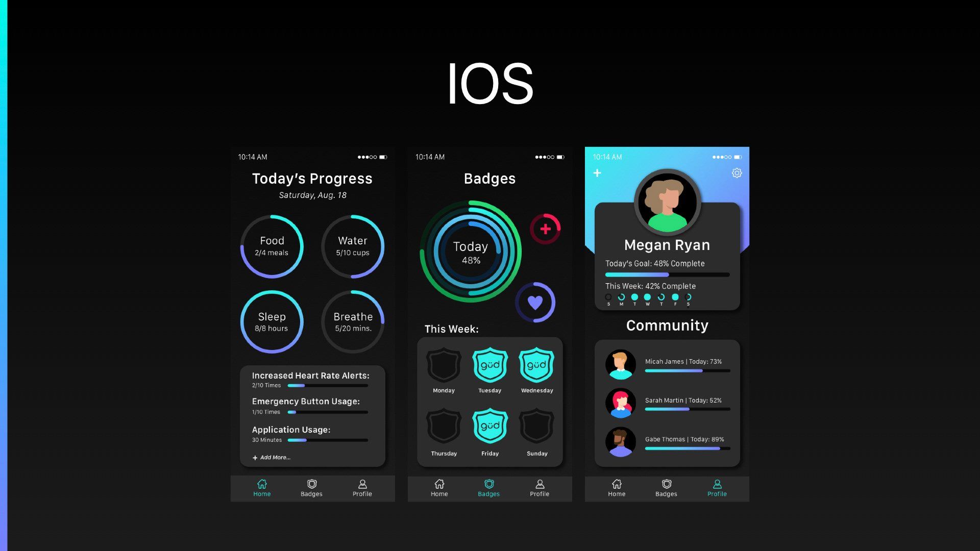This screenshot has height=551, width=980.
Task: Select the Badges tab on middle screen
Action: 488,487
